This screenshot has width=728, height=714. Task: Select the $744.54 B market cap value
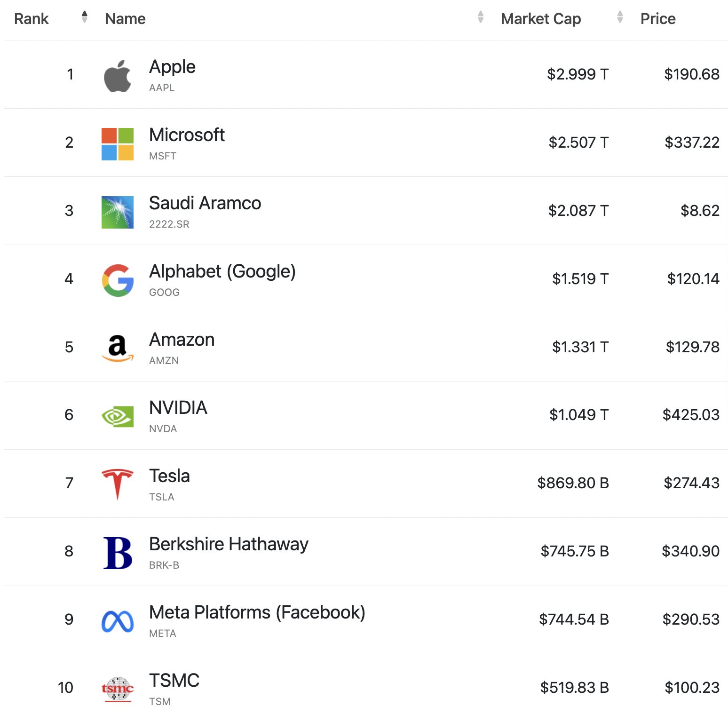[x=574, y=619]
